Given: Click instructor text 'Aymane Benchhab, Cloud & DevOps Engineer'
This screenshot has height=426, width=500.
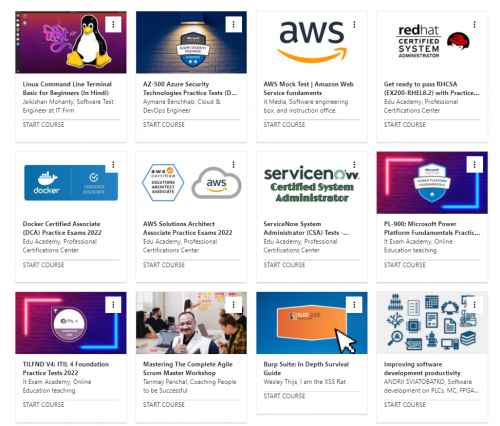Looking at the screenshot, I should pyautogui.click(x=182, y=106).
